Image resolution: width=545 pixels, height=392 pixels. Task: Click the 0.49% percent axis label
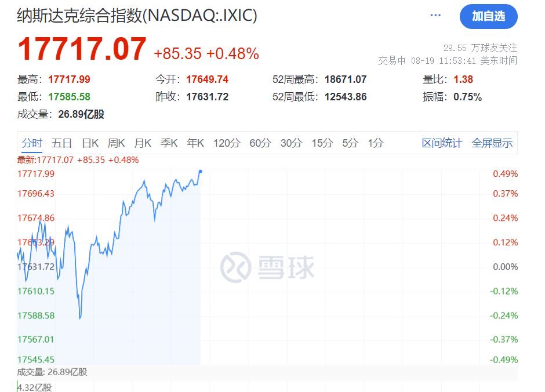[x=506, y=174]
